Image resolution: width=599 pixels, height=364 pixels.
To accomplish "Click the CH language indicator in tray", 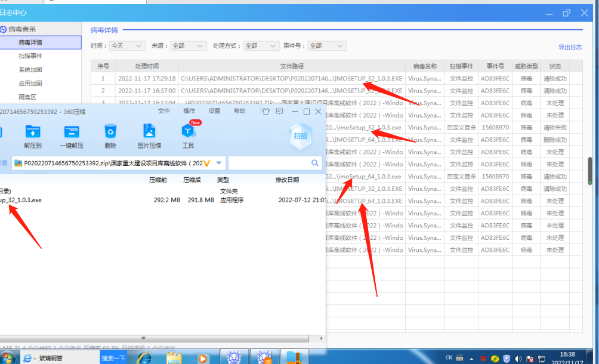I will click(449, 358).
